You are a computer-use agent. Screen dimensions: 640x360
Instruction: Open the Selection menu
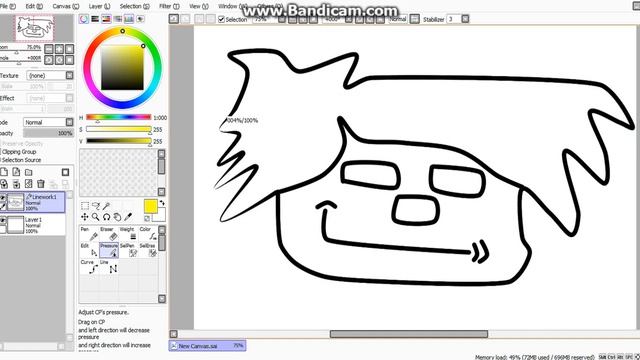pyautogui.click(x=134, y=6)
